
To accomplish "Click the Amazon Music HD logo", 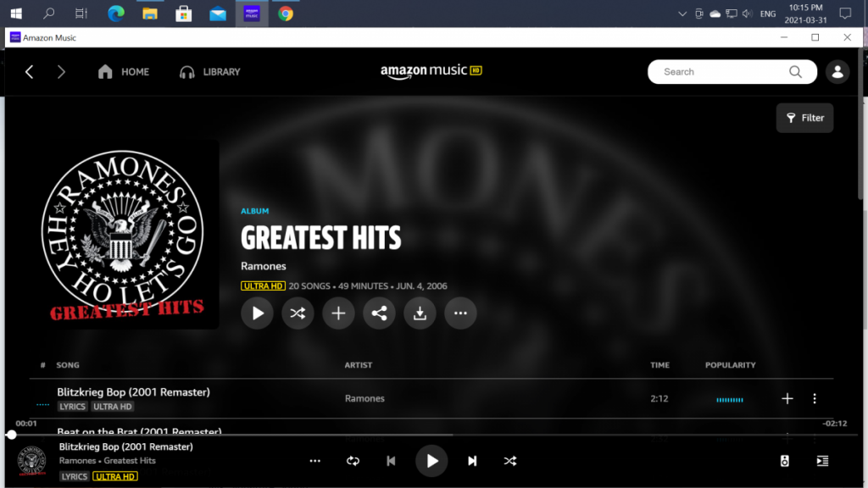I will 431,71.
